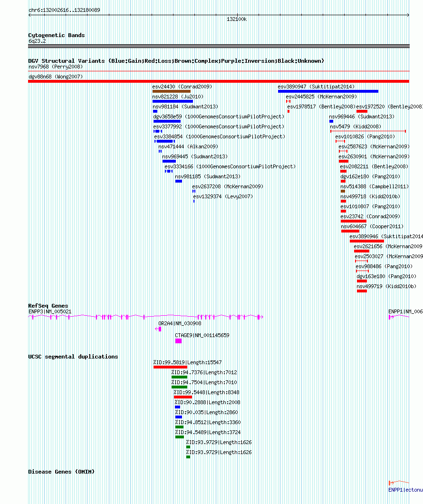Click the ENPP1|NM_006 RefSeq gene label
Screen dimensions: 423x504
(x=405, y=312)
